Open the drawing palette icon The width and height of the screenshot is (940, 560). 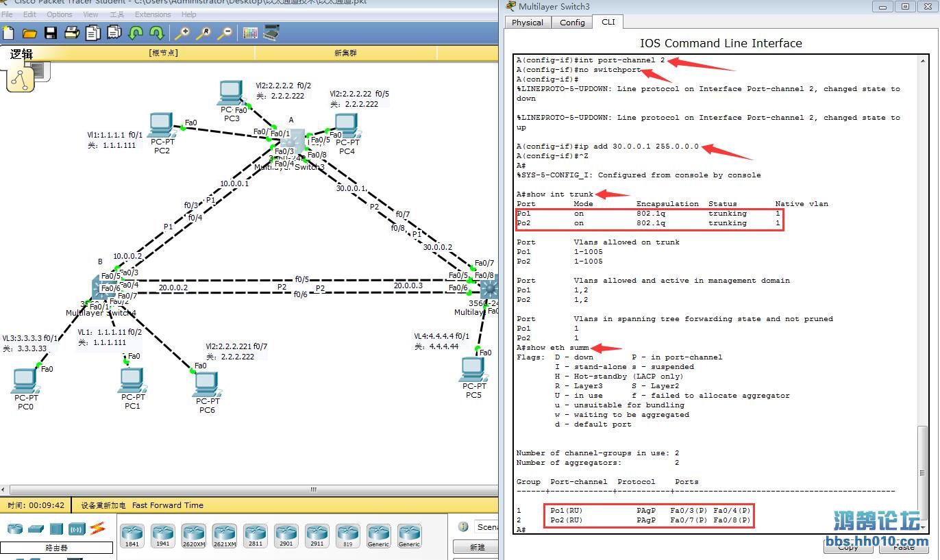pos(250,32)
